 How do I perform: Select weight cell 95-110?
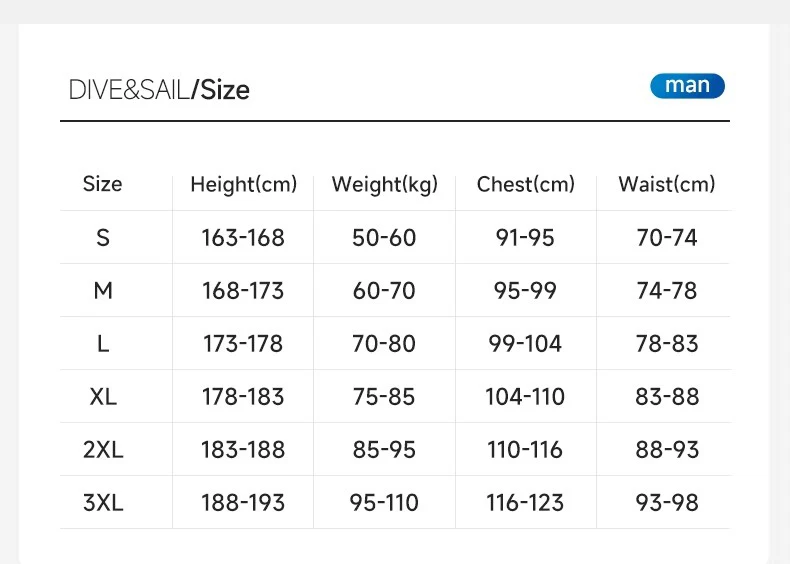[x=384, y=503]
